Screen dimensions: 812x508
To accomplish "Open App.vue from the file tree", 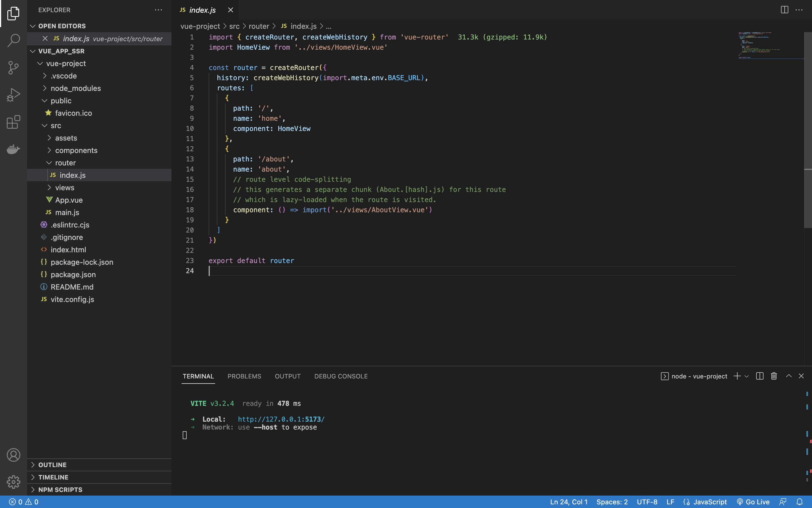I will (x=99, y=200).
